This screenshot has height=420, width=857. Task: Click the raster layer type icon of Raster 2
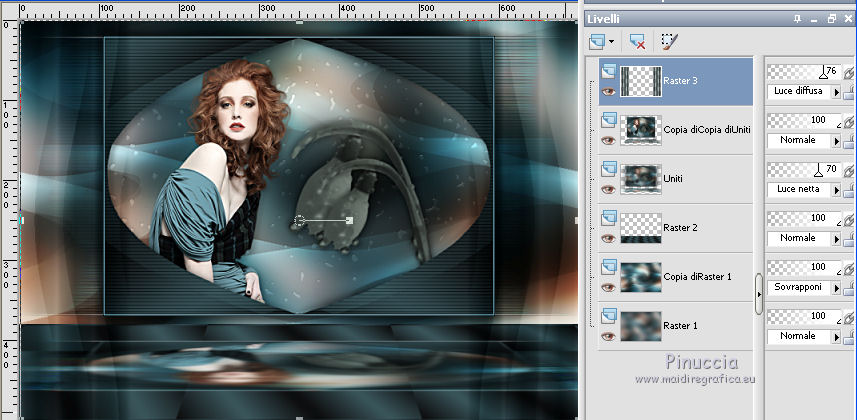click(607, 217)
